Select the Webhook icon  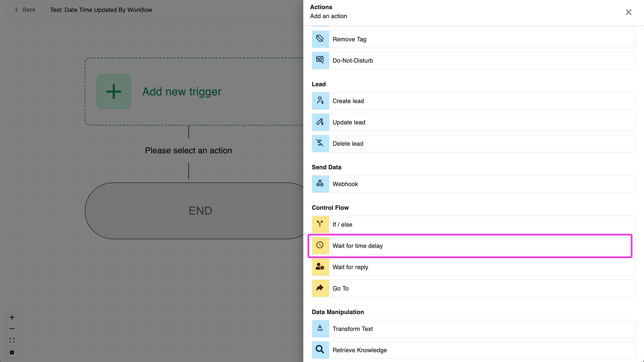coord(320,184)
